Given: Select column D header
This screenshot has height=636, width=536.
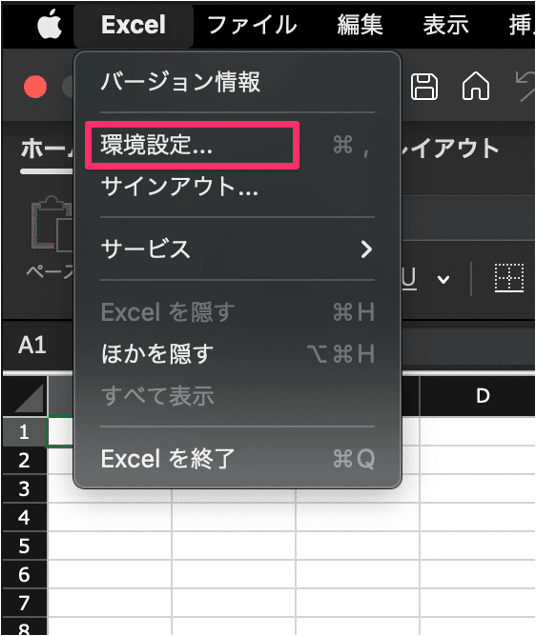Looking at the screenshot, I should coord(478,396).
